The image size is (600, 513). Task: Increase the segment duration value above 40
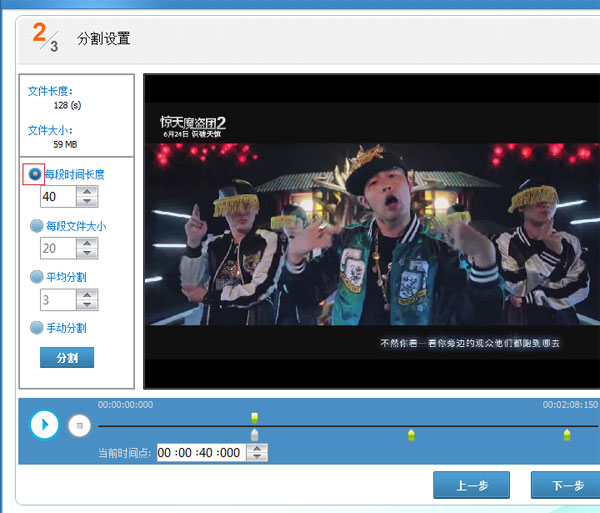[87, 191]
